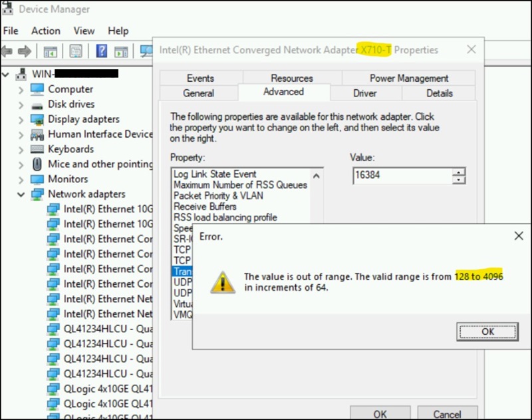Screen dimensions: 532x420
Task: Click the Back navigation arrow
Action: tap(7, 51)
